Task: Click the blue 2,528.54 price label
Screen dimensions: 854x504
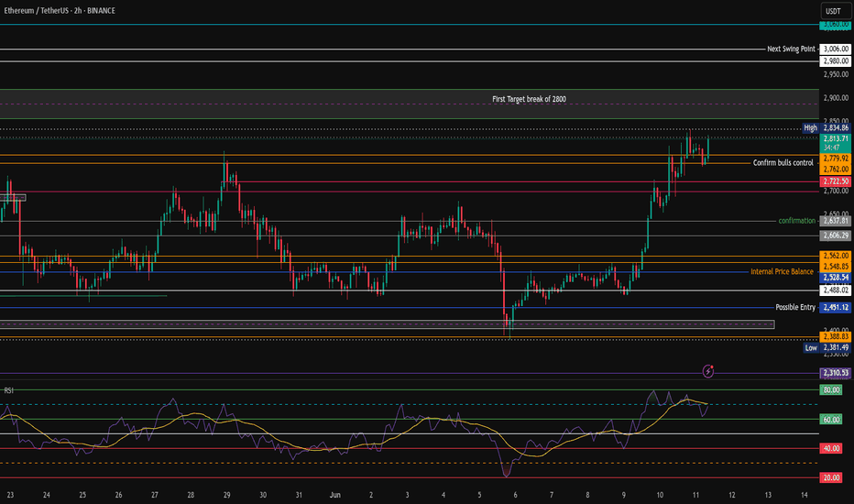Action: pyautogui.click(x=836, y=278)
